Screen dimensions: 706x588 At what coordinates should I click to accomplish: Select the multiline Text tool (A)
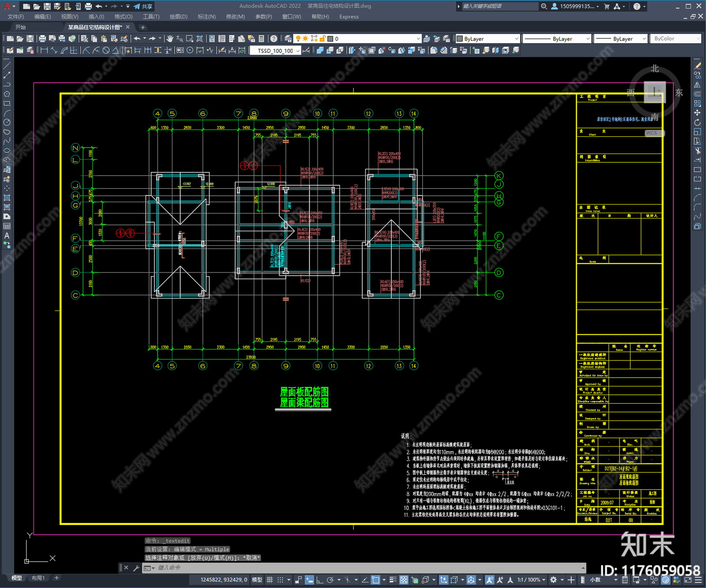[7, 236]
